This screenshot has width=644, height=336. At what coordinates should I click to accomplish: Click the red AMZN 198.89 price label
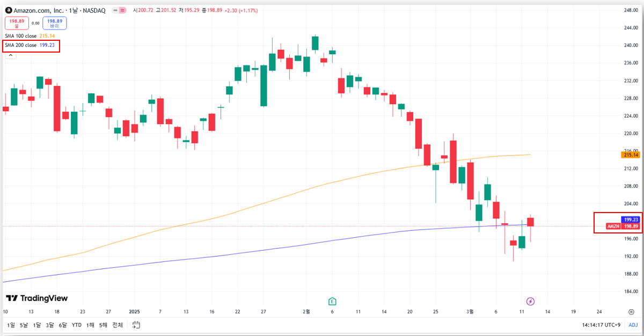[623, 227]
